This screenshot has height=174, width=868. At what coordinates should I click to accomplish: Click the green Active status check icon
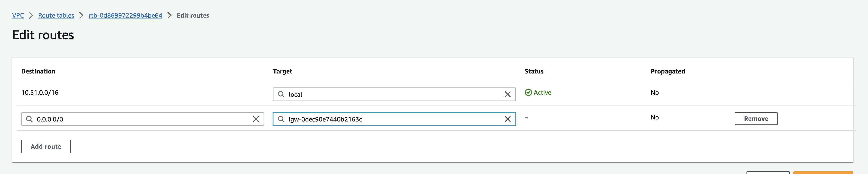pyautogui.click(x=528, y=92)
